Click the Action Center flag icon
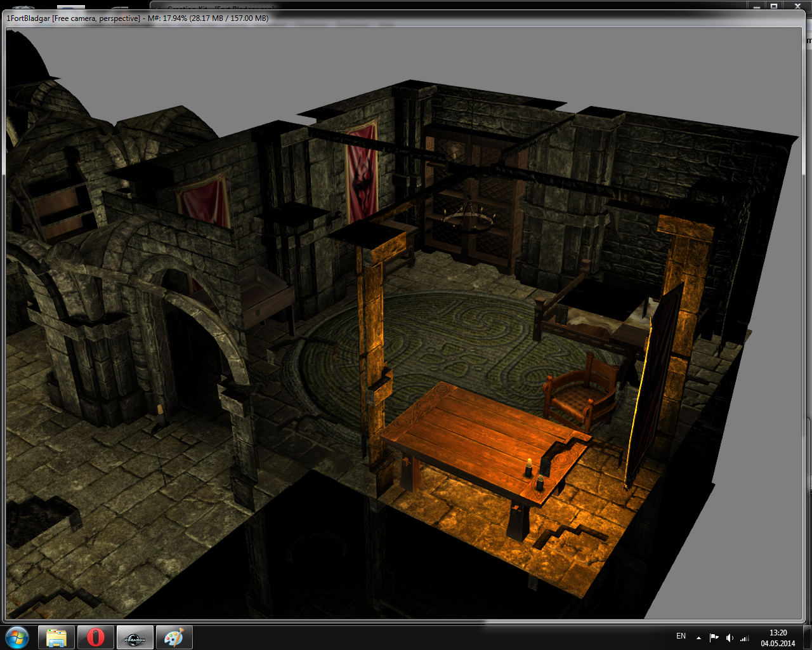812x650 pixels. 714,637
